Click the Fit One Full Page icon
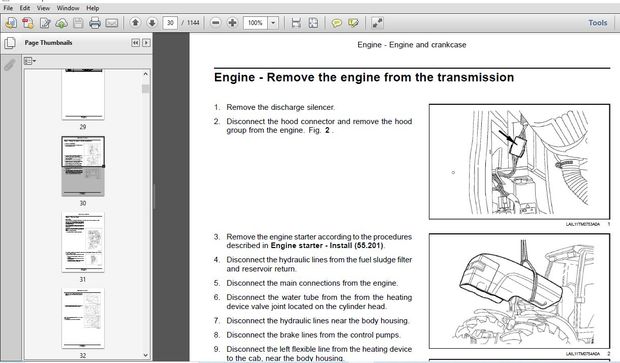The image size is (620, 363). pyautogui.click(x=313, y=23)
